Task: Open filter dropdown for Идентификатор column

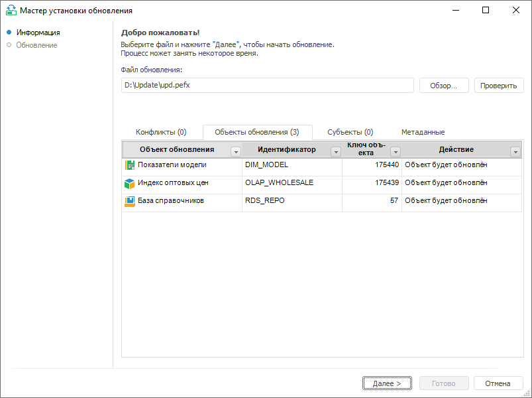Action: [335, 151]
